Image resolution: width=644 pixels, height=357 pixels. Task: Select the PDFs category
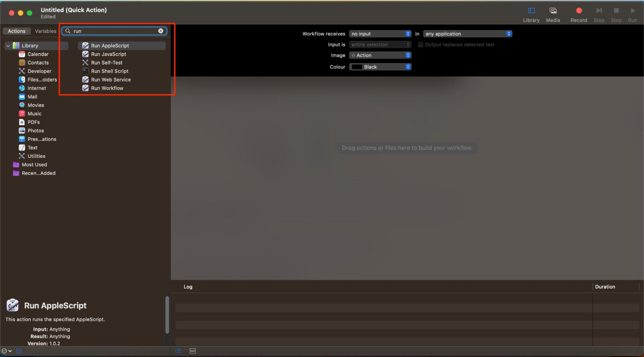point(36,122)
